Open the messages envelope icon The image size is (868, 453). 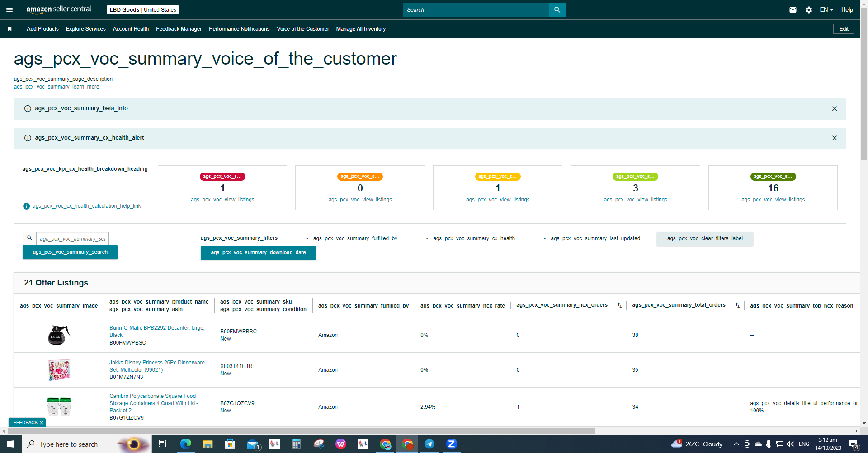point(793,9)
